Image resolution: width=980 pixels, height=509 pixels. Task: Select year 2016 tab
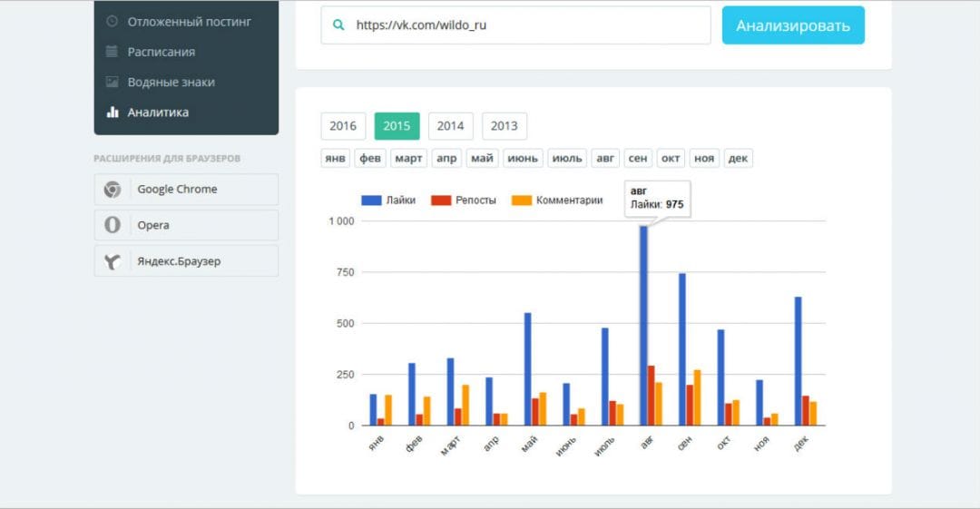343,126
